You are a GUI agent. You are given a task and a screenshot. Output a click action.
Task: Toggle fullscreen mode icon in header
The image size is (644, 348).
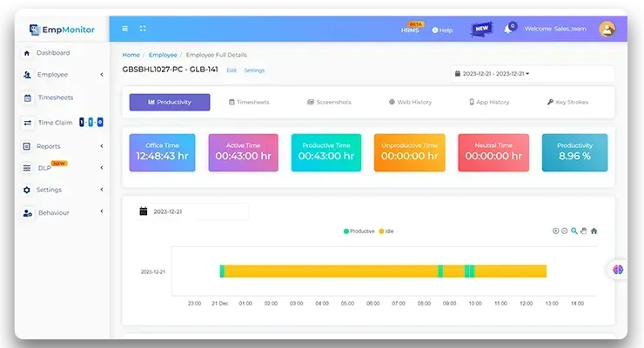[x=143, y=29]
